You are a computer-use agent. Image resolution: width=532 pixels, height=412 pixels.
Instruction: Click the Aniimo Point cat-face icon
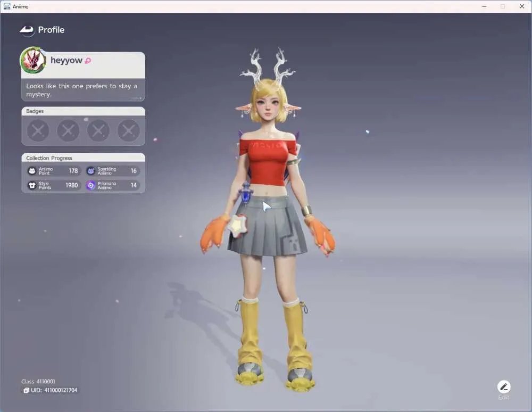tap(32, 171)
